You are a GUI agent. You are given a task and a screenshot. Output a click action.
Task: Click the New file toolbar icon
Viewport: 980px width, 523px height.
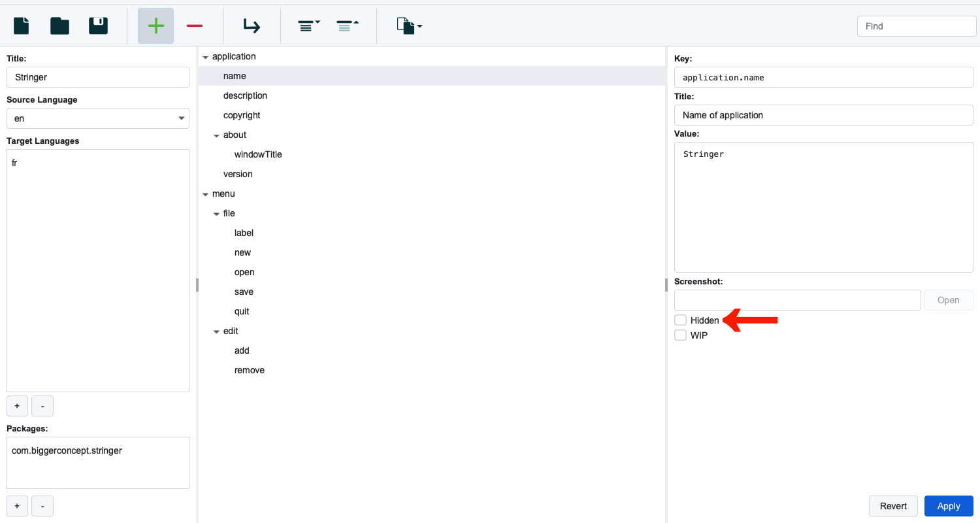point(22,25)
